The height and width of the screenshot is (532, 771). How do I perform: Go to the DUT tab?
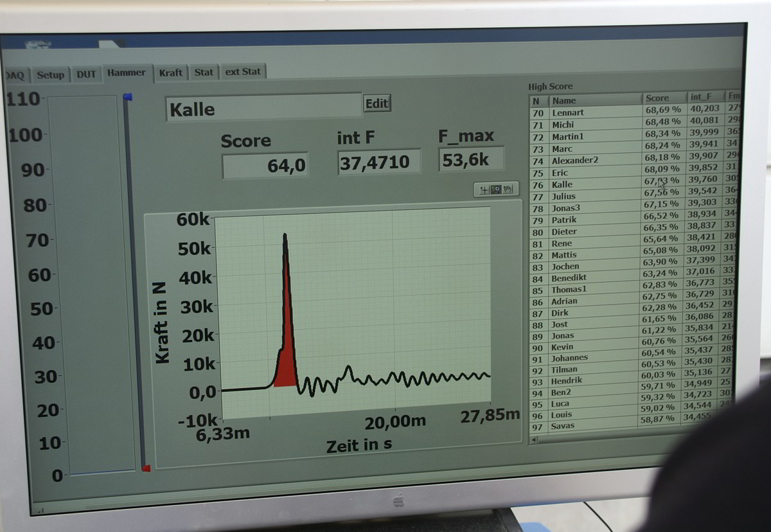coord(86,74)
